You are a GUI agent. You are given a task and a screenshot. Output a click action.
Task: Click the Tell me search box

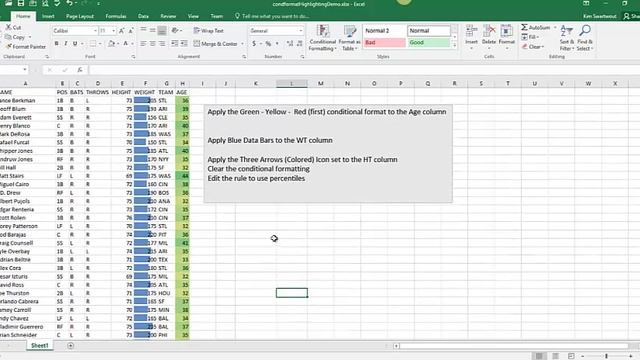tap(272, 16)
